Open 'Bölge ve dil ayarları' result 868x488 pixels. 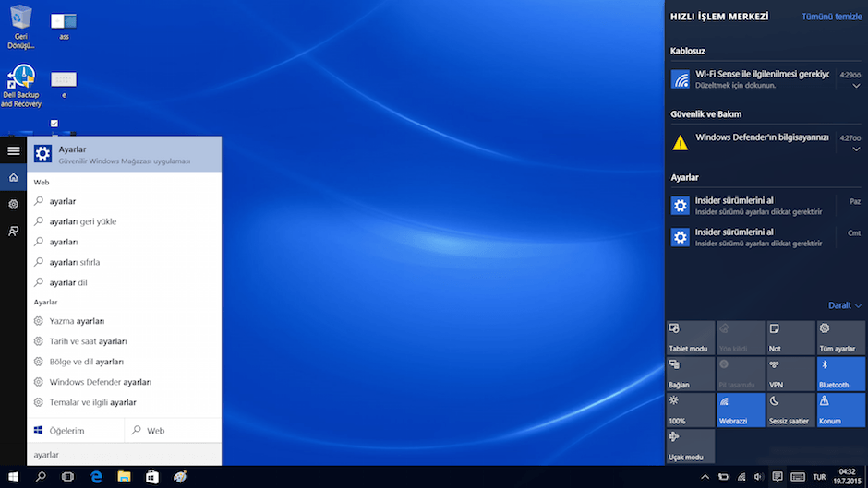coord(125,362)
